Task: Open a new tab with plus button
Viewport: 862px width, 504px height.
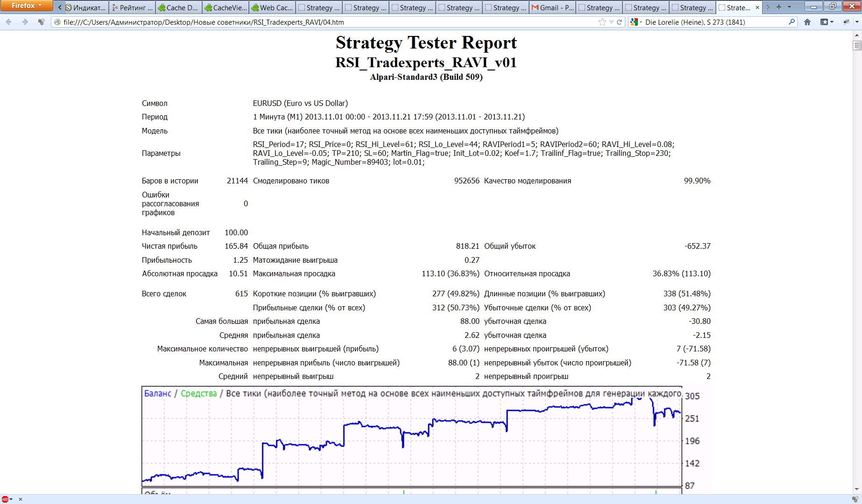Action: 778,7
